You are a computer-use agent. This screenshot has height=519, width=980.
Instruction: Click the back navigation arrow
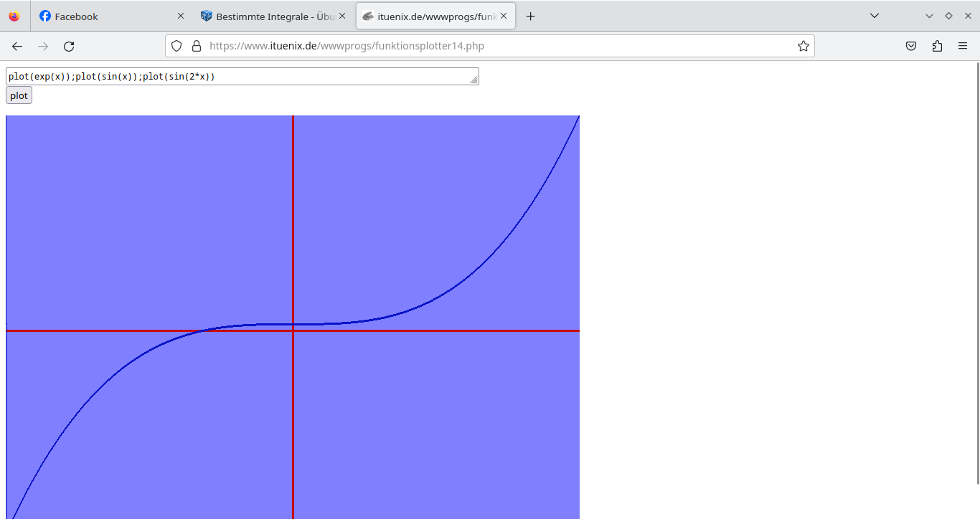click(x=17, y=46)
